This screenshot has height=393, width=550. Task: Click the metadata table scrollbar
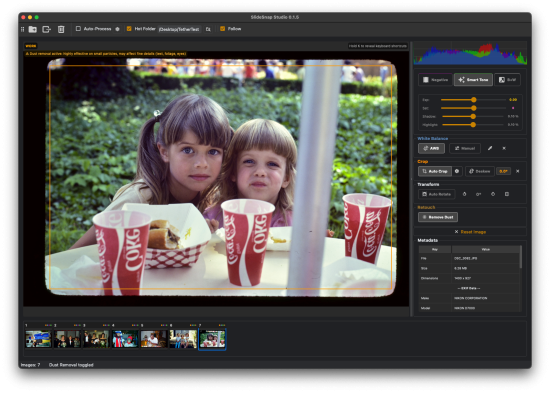[521, 257]
